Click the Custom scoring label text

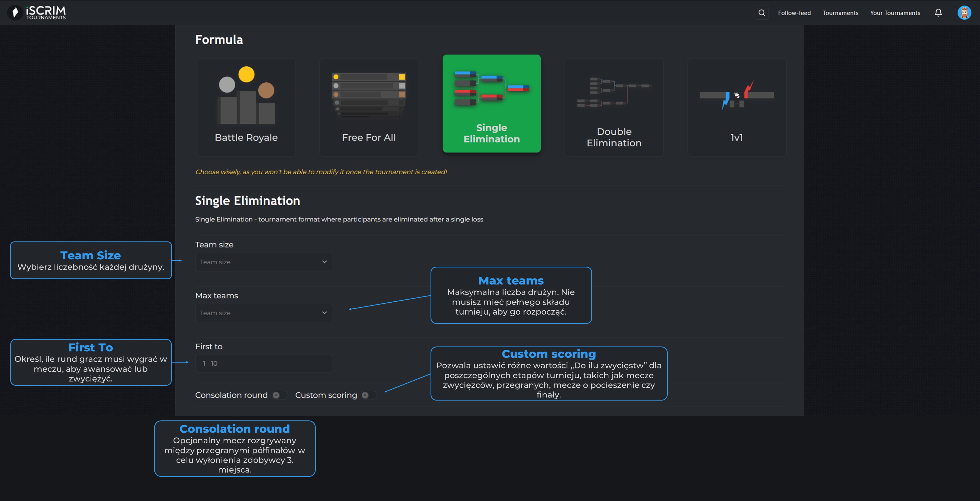[326, 395]
